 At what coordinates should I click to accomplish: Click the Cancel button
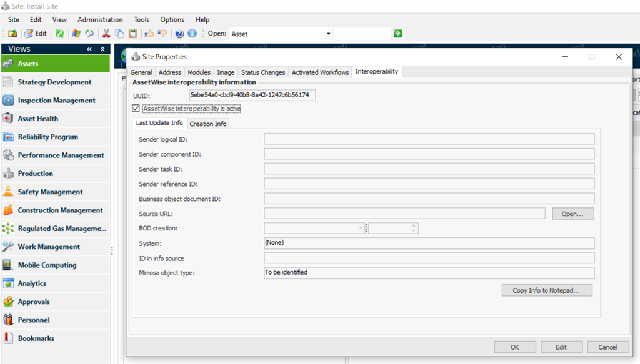point(608,347)
